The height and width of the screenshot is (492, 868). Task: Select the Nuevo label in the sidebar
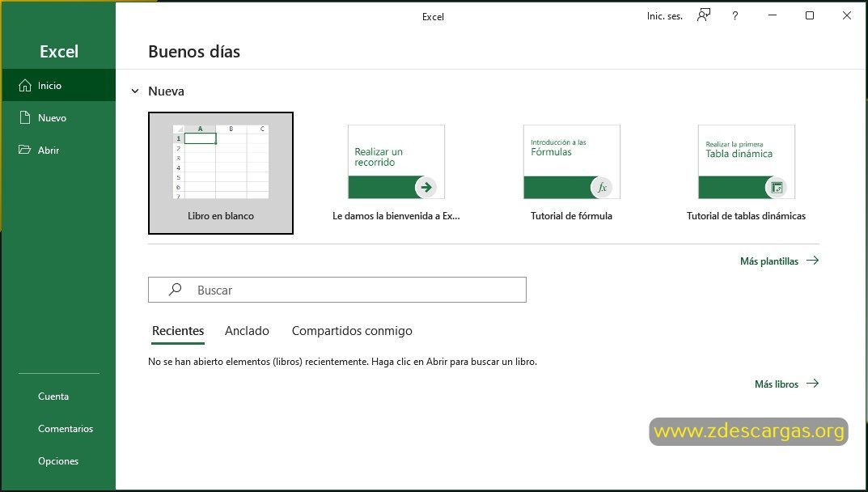[52, 117]
